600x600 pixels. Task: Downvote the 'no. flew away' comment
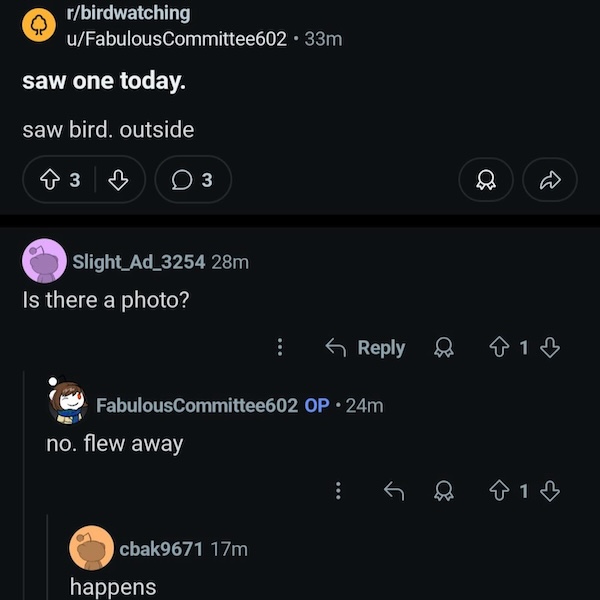coord(549,491)
